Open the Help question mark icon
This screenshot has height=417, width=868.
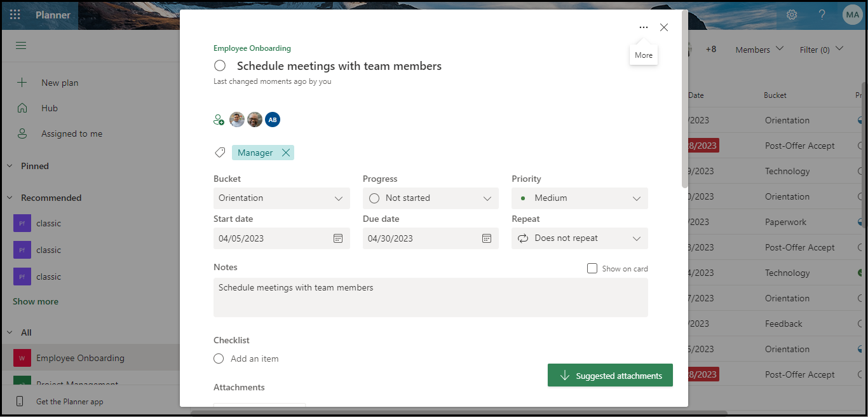(x=822, y=15)
